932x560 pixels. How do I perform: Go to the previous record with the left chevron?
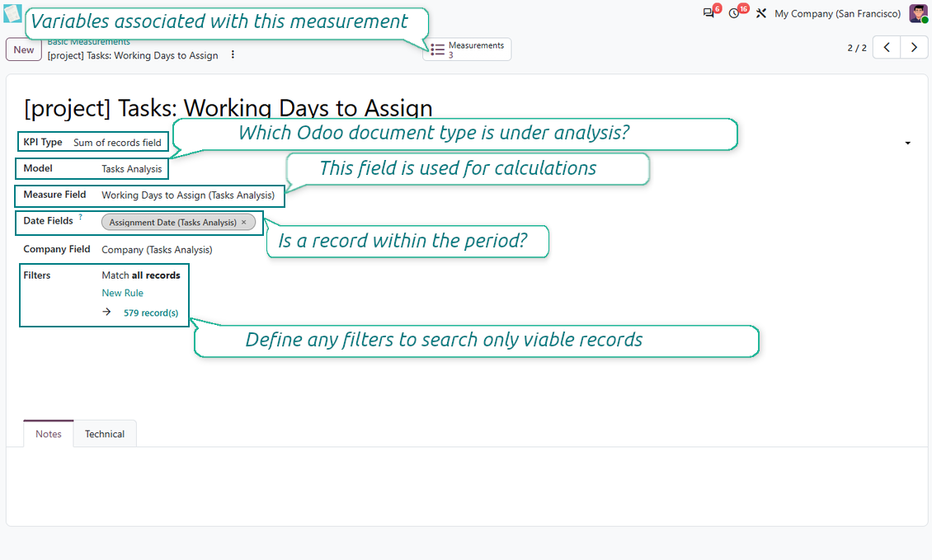(887, 48)
